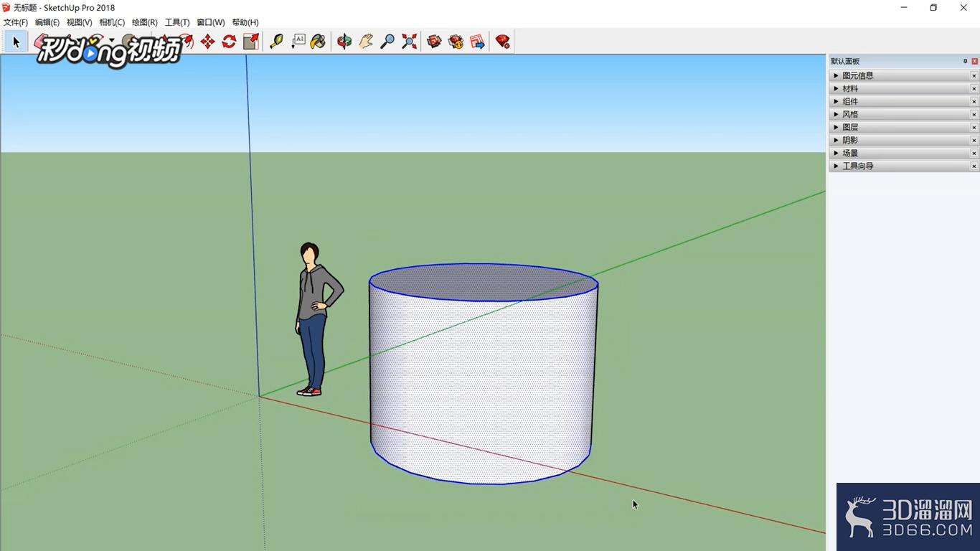Choose the Text label tool
This screenshot has width=980, height=551.
298,42
